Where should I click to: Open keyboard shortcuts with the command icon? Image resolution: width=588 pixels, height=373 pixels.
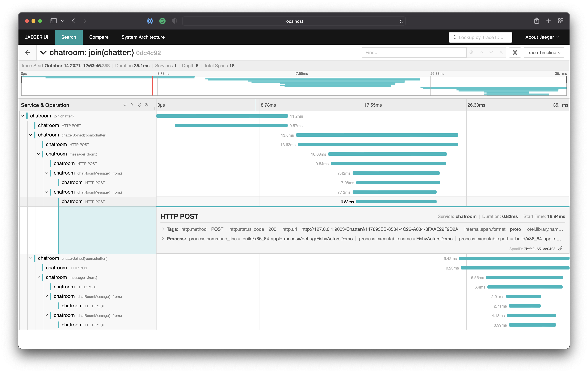(x=515, y=52)
